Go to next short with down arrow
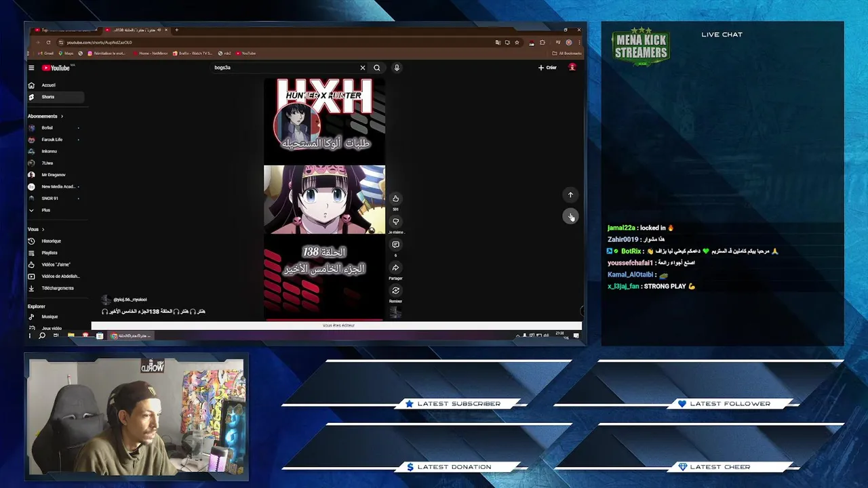This screenshot has height=488, width=868. (x=570, y=216)
